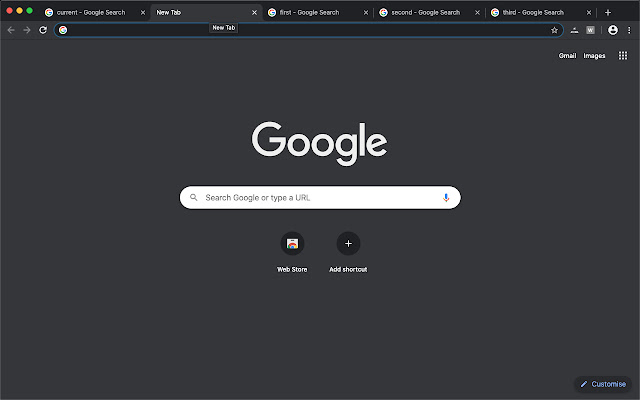Start voice search with the microphone

click(x=446, y=198)
